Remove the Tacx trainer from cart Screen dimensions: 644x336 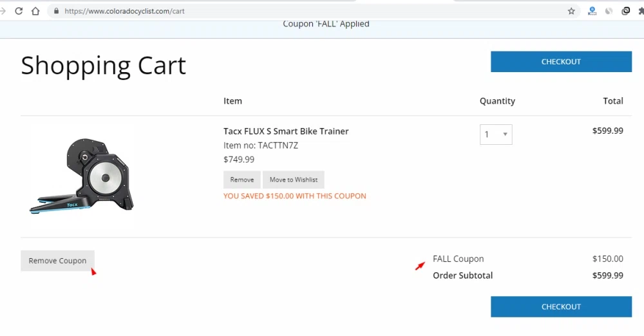[241, 180]
